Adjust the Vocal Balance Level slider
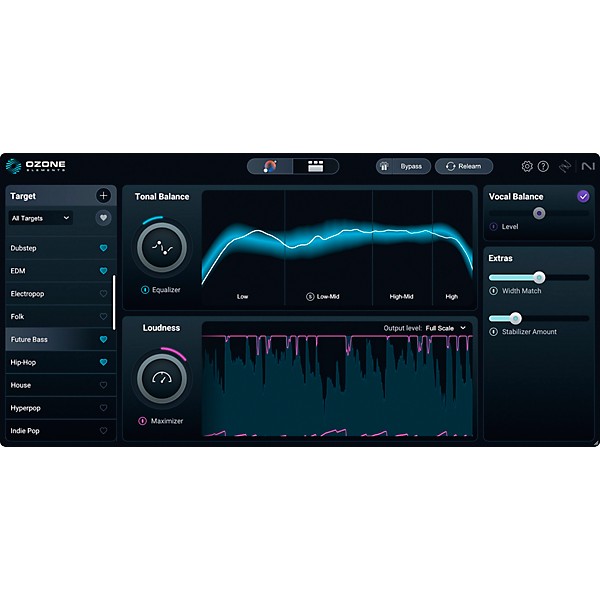The height and width of the screenshot is (600, 600). tap(539, 213)
